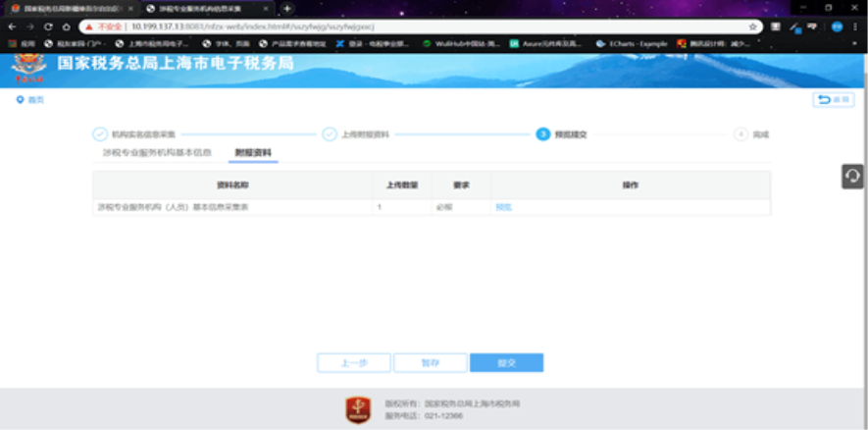
Task: Open the headset customer service widget
Action: (x=852, y=176)
